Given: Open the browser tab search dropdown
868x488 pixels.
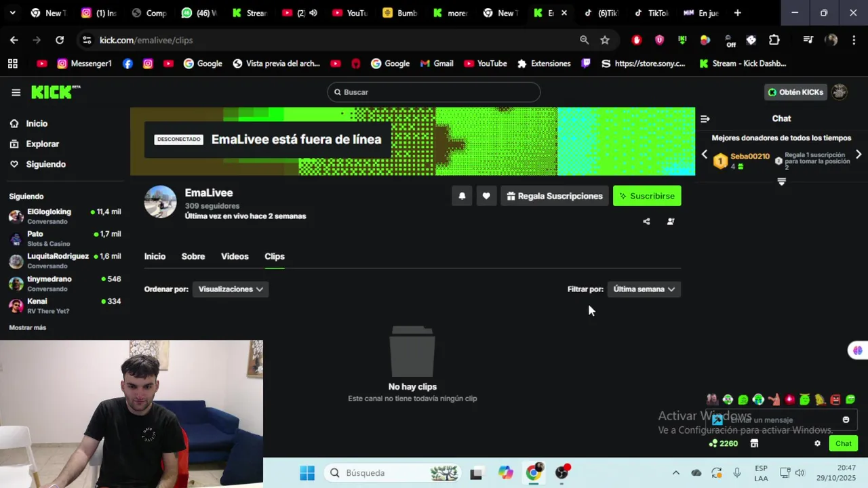Looking at the screenshot, I should [12, 13].
